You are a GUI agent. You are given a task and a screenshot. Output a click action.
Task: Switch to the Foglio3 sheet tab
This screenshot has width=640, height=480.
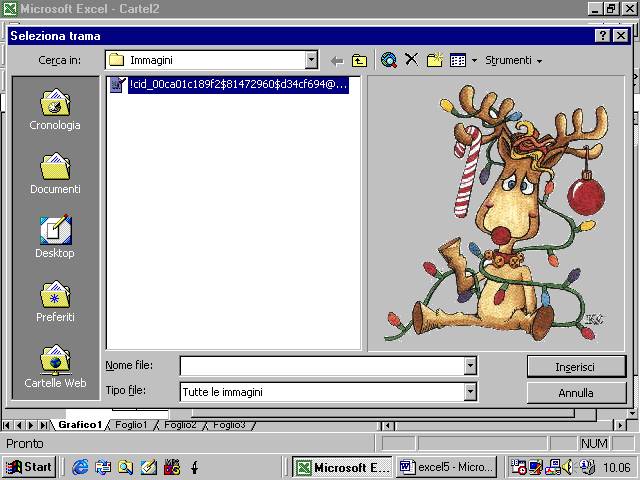pyautogui.click(x=229, y=425)
